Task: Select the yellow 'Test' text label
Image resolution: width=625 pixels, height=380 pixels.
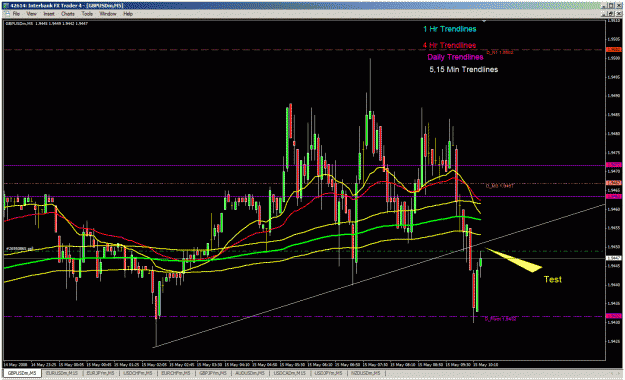Action: pos(552,280)
